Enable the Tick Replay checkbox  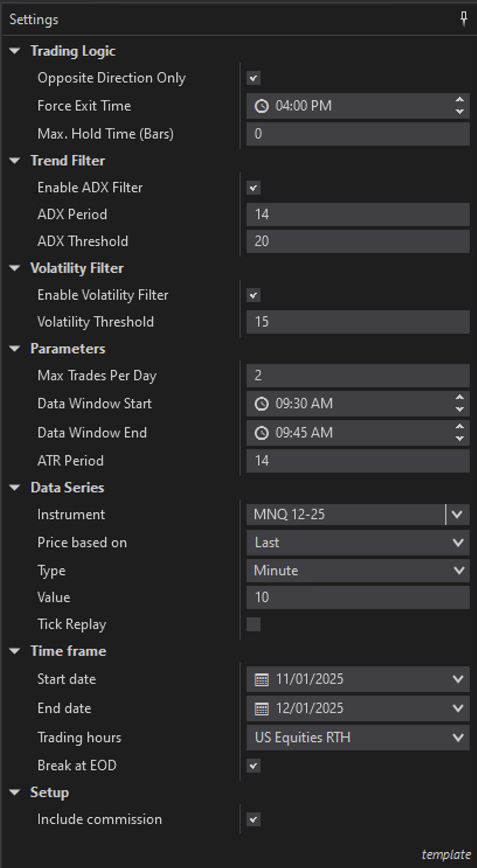pyautogui.click(x=253, y=624)
